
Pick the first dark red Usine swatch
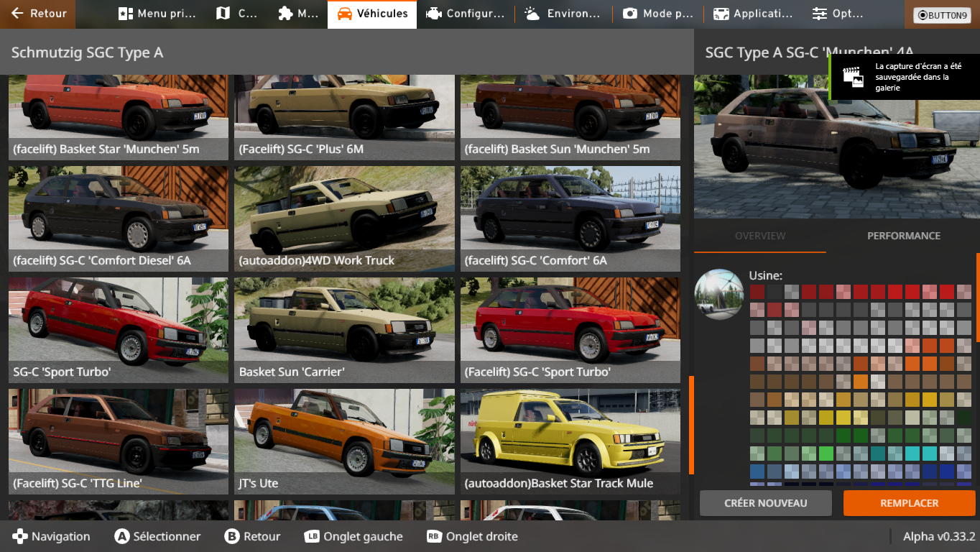tap(757, 292)
